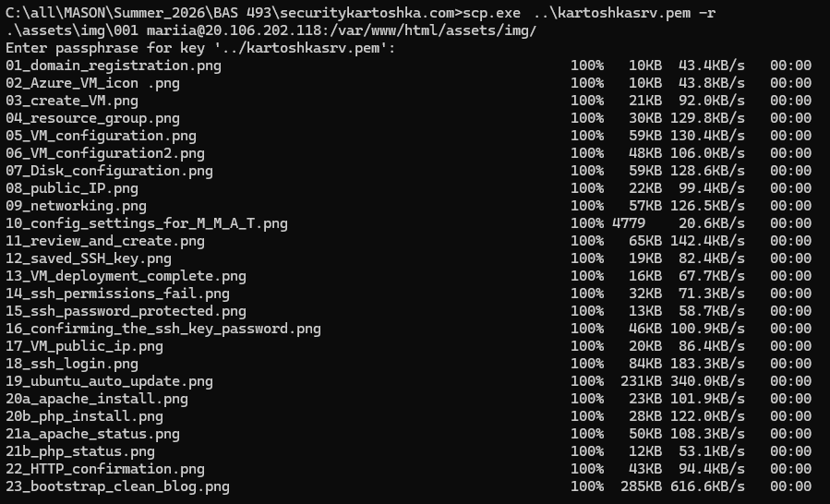Viewport: 830px width, 504px height.
Task: Click the 616.6KB/s transfer speed value
Action: coord(707,486)
